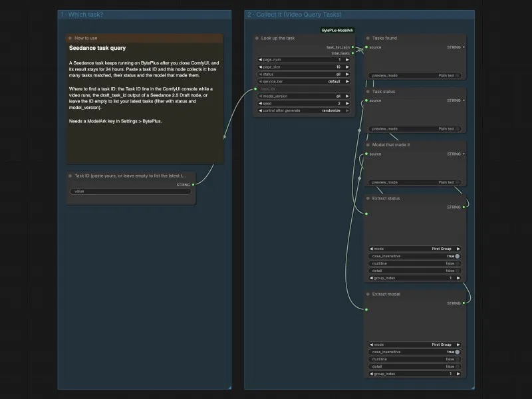Open the service_tier dropdown showing default
This screenshot has height=399, width=532.
(x=304, y=82)
